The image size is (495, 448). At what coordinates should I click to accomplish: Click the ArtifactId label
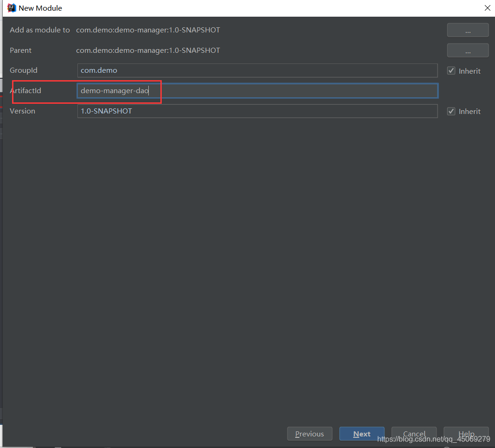pyautogui.click(x=25, y=90)
